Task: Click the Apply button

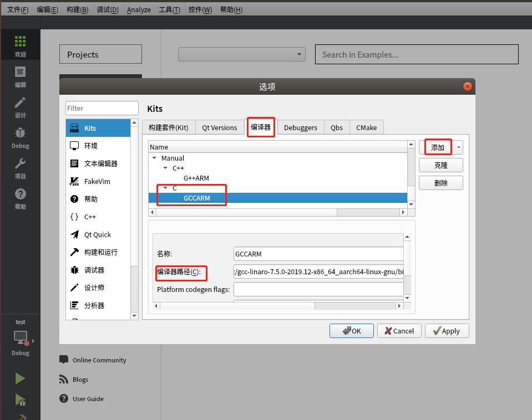Action: pyautogui.click(x=447, y=331)
